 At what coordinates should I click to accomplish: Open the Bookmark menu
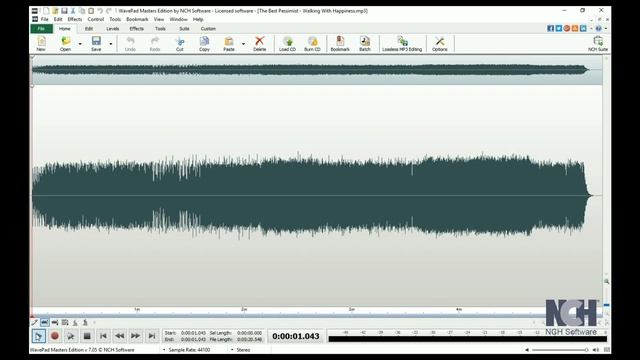tap(137, 19)
